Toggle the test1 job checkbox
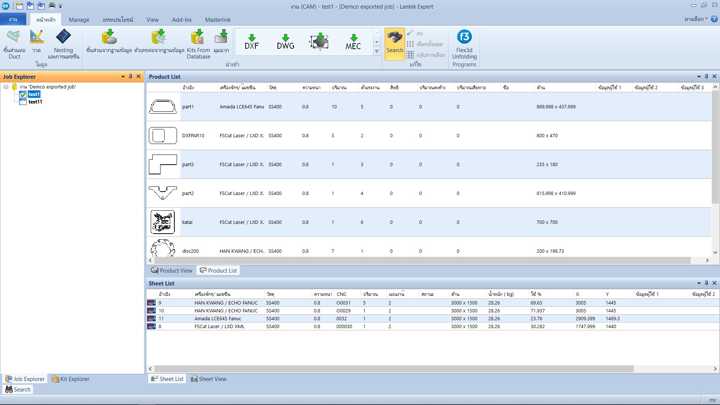Image resolution: width=720 pixels, height=405 pixels. coord(23,95)
